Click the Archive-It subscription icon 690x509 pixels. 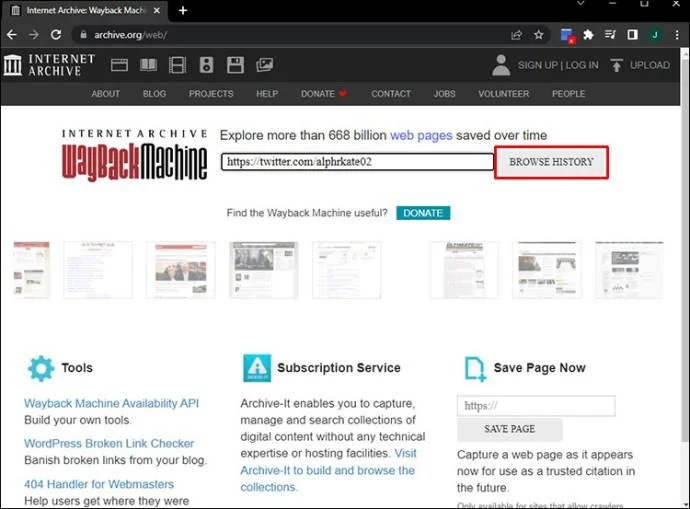[257, 368]
